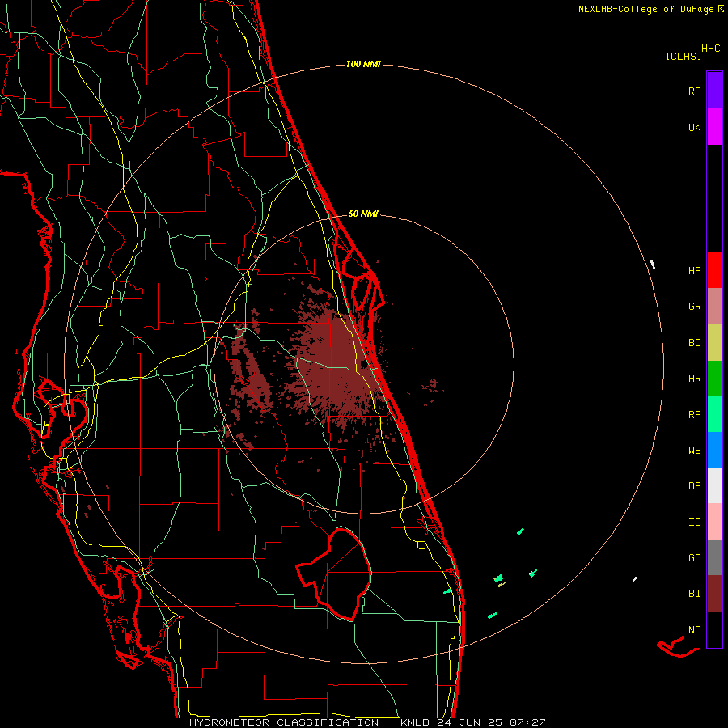
Task: Click the '07:27' timestamp
Action: pos(527,722)
